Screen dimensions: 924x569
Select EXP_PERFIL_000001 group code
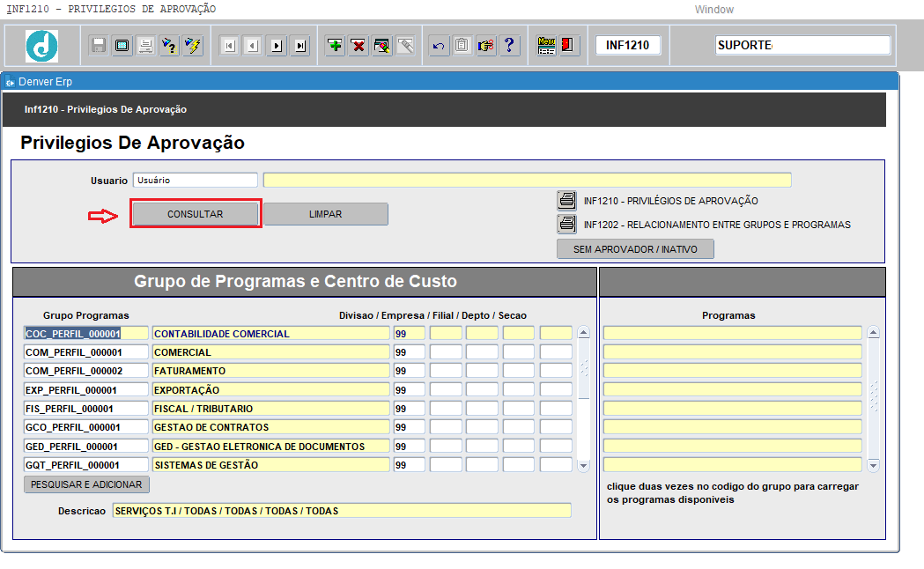tap(86, 390)
